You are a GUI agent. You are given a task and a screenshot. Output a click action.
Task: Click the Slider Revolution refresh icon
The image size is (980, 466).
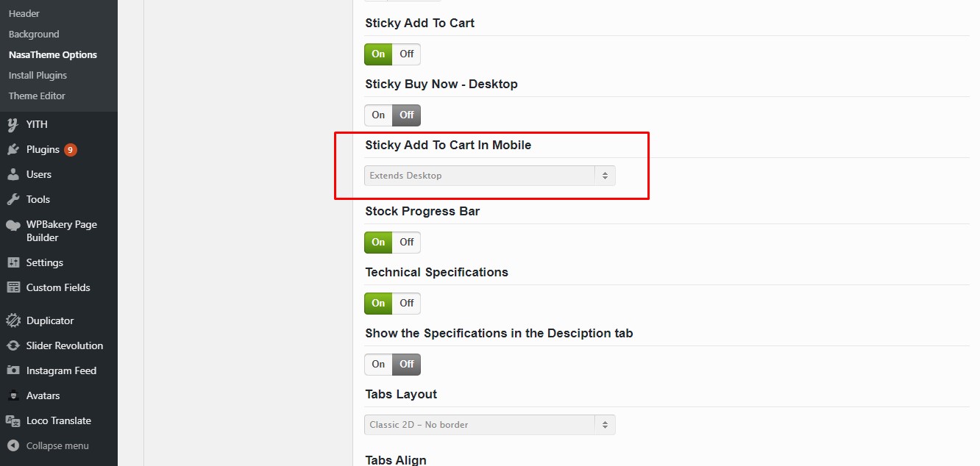pyautogui.click(x=13, y=345)
